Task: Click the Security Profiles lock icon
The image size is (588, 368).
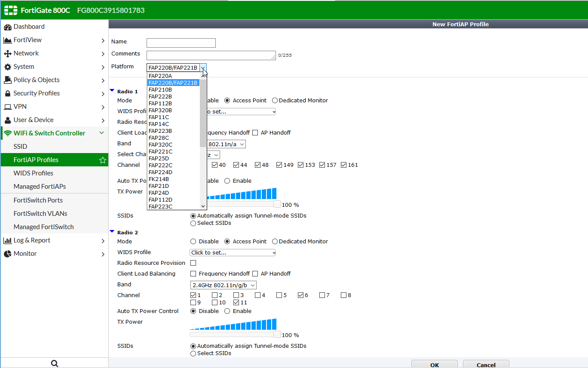Action: click(7, 94)
